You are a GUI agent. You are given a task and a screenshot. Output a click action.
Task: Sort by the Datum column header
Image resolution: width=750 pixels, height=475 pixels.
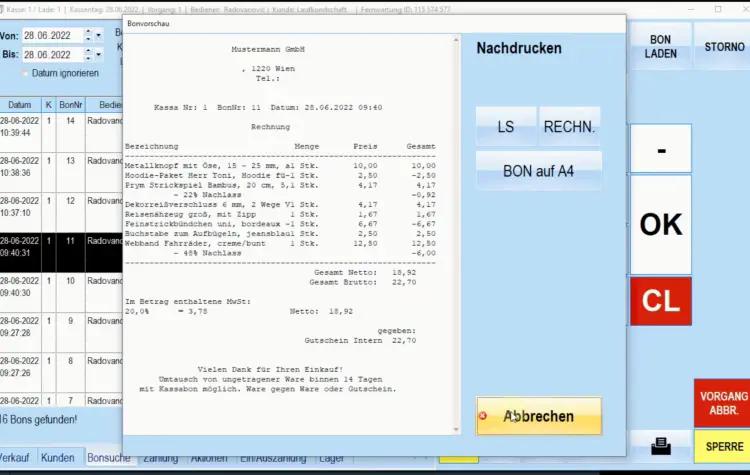click(20, 104)
